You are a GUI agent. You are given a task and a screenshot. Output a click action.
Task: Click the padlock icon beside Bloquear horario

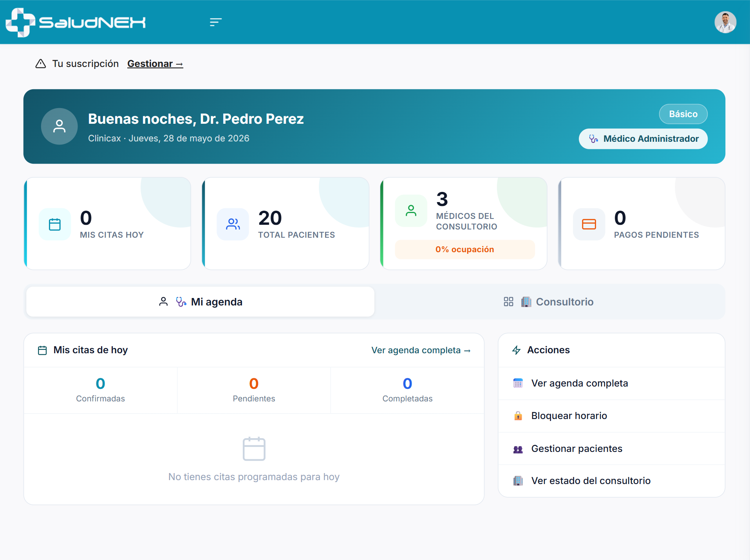point(518,416)
